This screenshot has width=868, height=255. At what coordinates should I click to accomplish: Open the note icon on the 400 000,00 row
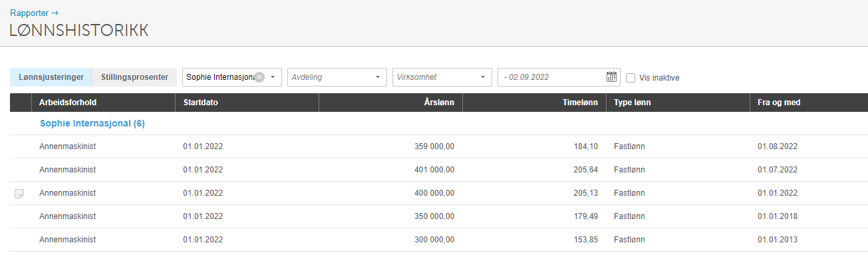19,194
